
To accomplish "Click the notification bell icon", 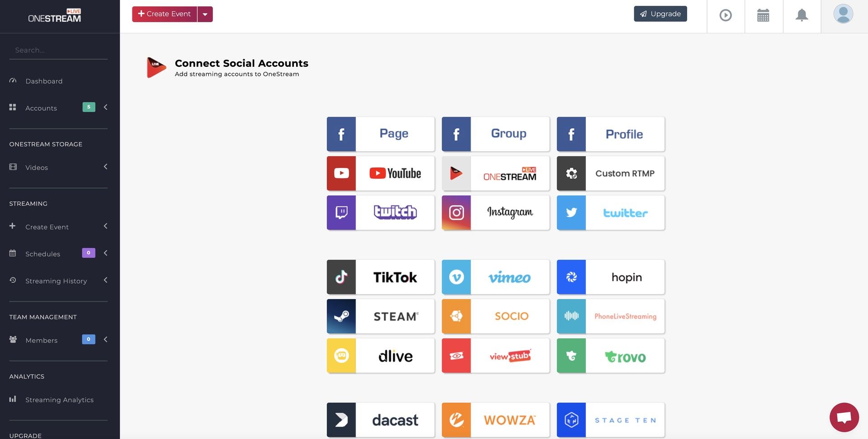I will tap(802, 15).
